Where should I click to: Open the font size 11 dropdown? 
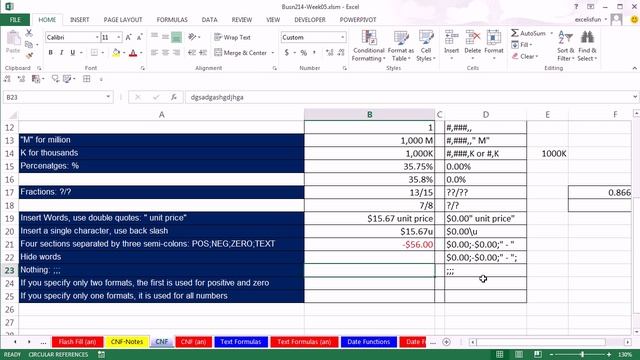click(119, 37)
